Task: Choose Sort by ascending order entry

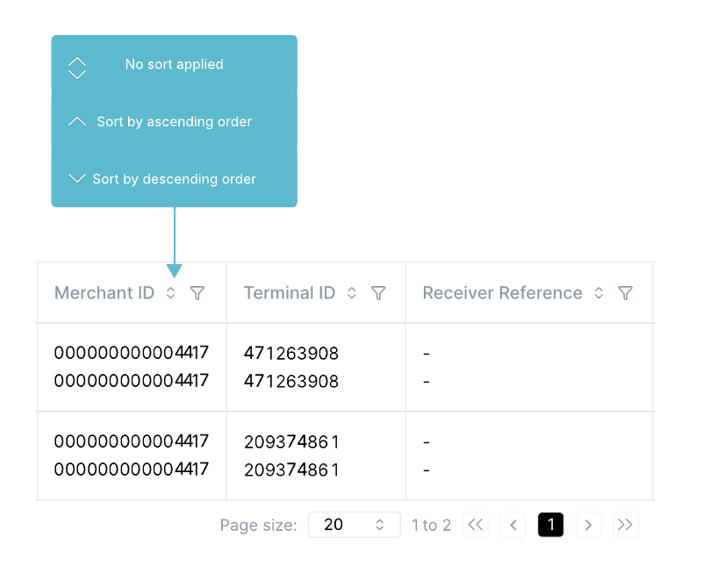Action: click(x=174, y=122)
